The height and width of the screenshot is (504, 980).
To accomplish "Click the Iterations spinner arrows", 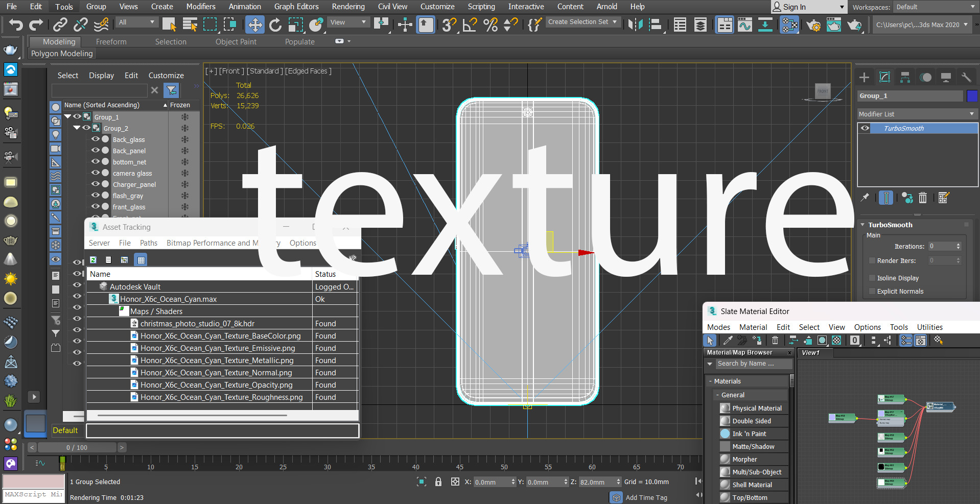I will click(958, 246).
